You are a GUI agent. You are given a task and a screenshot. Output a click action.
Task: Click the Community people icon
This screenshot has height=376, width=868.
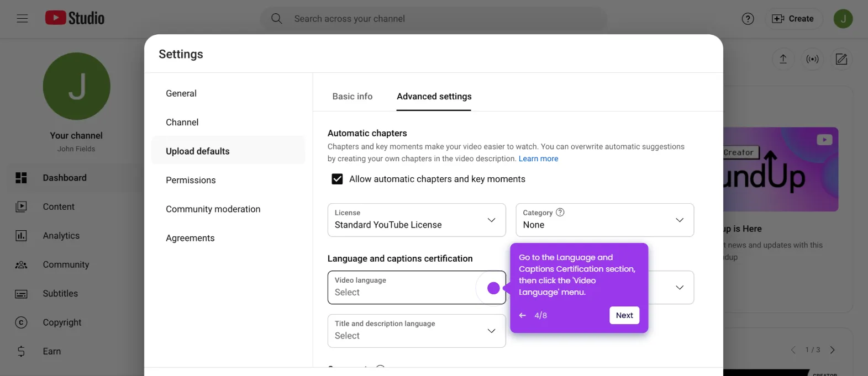(21, 264)
